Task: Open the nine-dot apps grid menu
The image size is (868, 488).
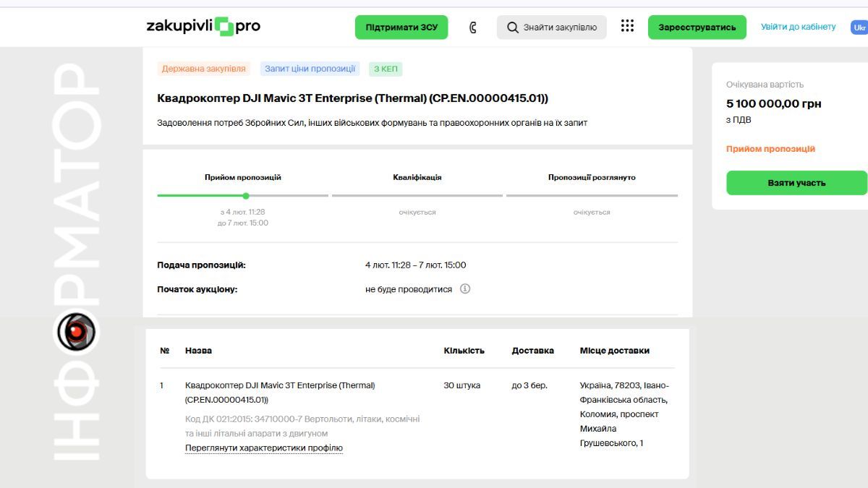Action: [627, 27]
